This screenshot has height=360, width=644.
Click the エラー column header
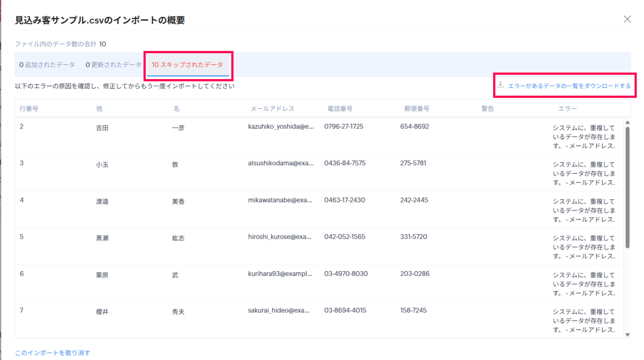pyautogui.click(x=567, y=108)
